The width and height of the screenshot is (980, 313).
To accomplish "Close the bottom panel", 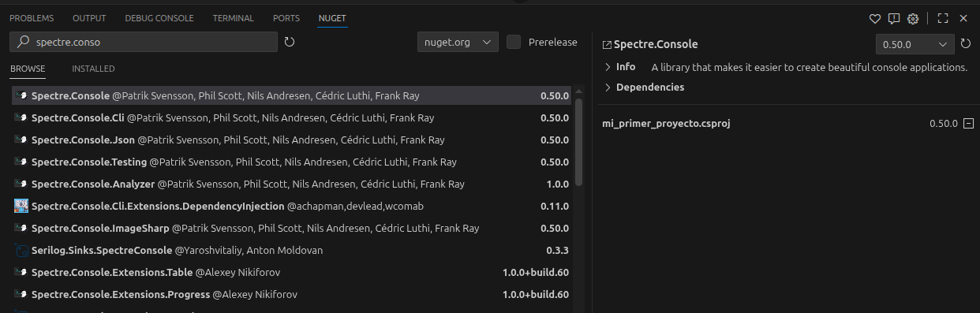I will click(963, 18).
